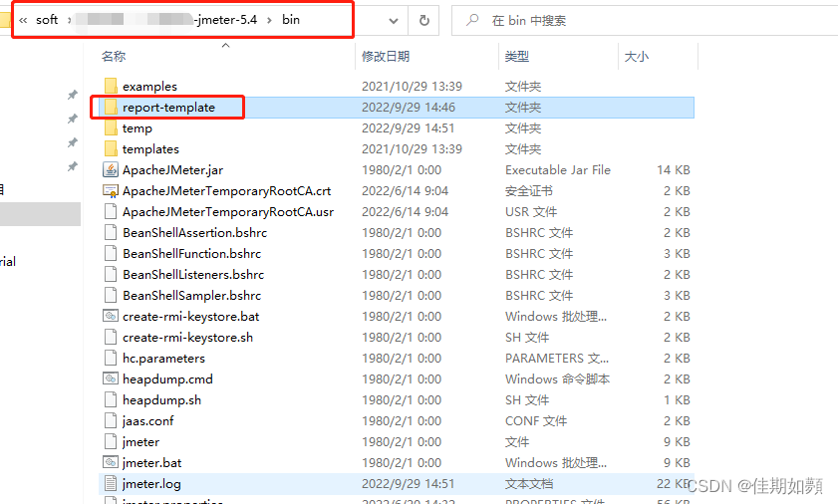838x504 pixels.
Task: Click the BeanShellSampler.bshrc file icon
Action: coord(110,295)
